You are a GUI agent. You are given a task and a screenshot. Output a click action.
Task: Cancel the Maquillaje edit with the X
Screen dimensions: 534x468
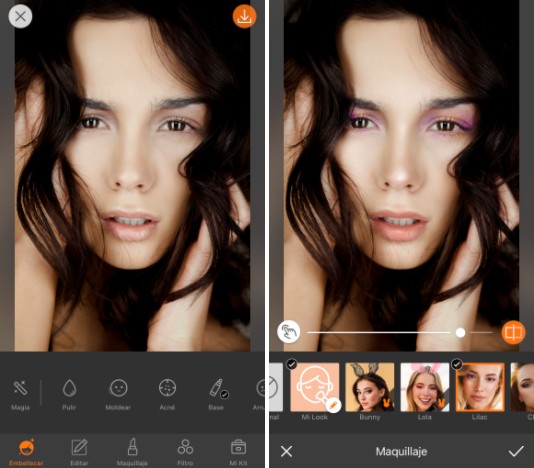click(x=286, y=452)
